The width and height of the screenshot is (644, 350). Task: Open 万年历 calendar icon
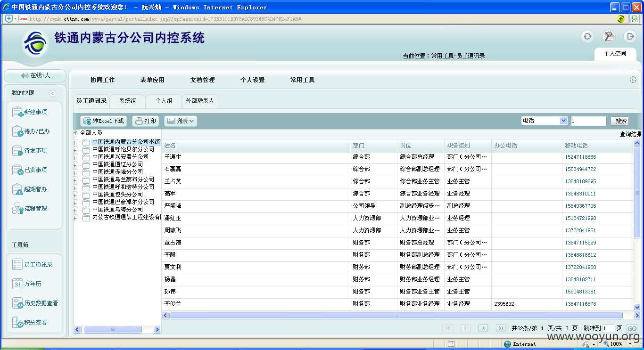(17, 284)
